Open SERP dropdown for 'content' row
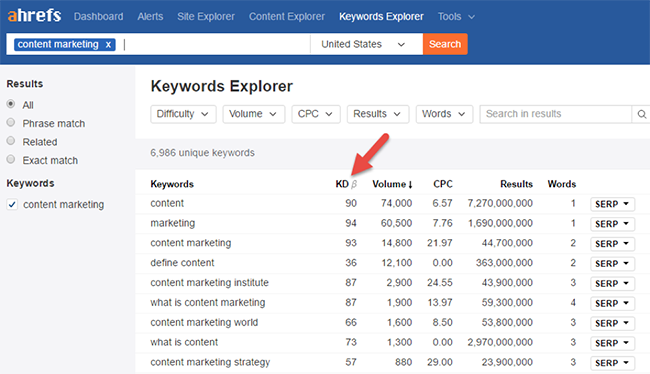Image resolution: width=650 pixels, height=374 pixels. point(612,204)
